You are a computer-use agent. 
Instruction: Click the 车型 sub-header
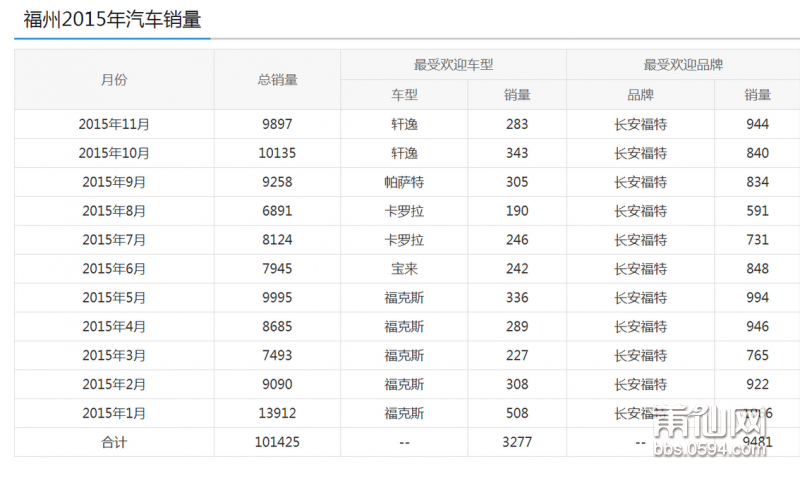tap(404, 94)
